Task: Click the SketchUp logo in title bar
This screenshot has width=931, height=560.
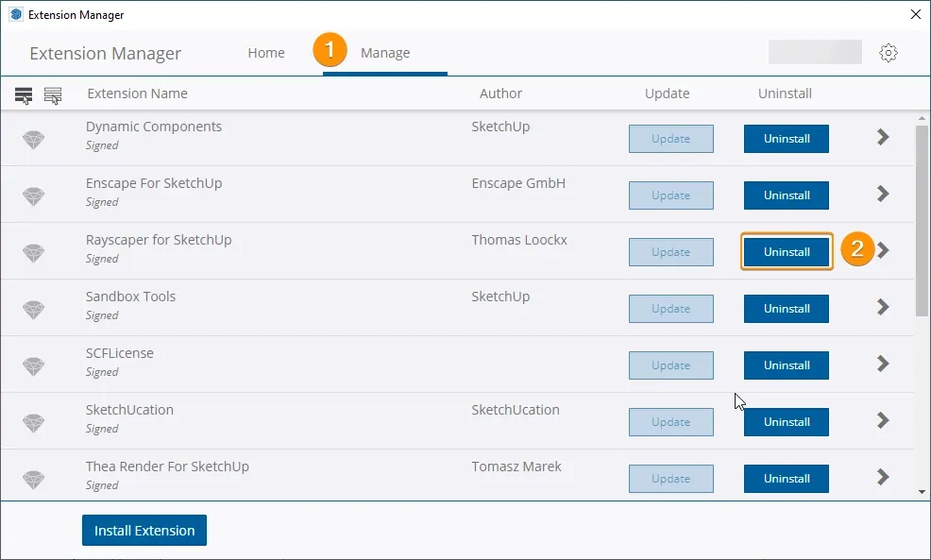Action: point(16,14)
